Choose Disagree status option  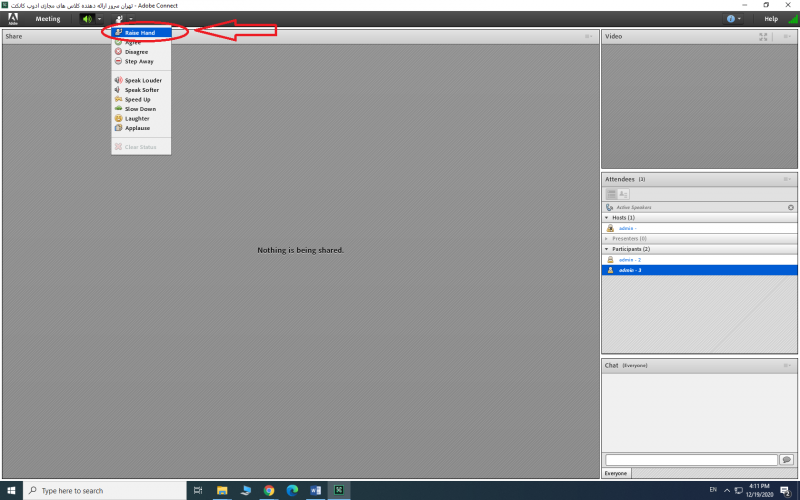coord(136,52)
